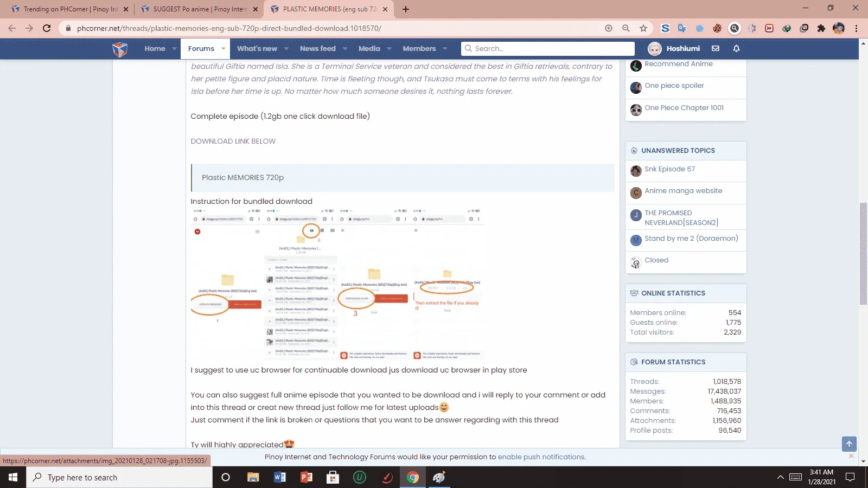868x488 pixels.
Task: Click Hoshiumi user avatar
Action: click(655, 49)
